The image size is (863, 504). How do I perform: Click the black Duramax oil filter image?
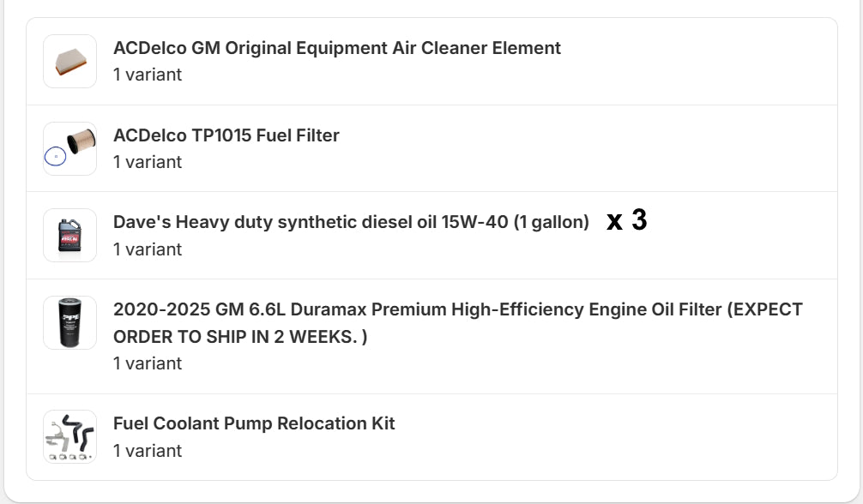tap(69, 322)
